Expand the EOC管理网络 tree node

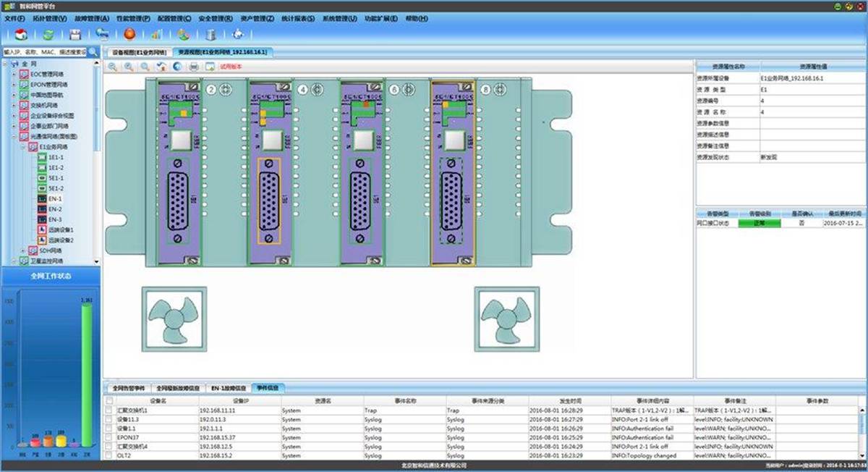click(13, 74)
